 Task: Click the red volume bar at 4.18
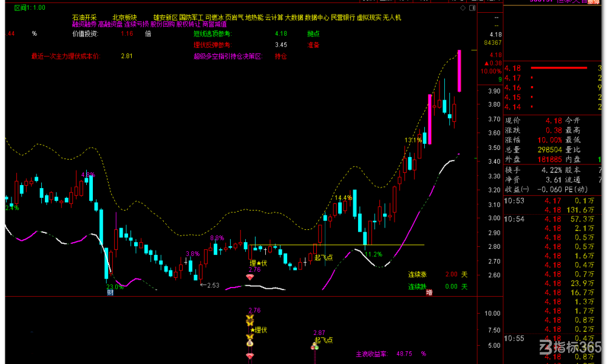(559, 68)
